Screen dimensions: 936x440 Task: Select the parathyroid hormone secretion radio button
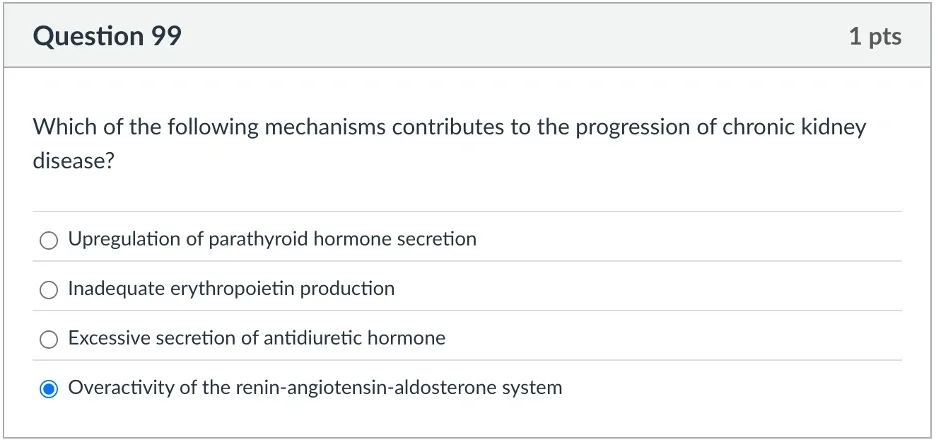point(49,240)
